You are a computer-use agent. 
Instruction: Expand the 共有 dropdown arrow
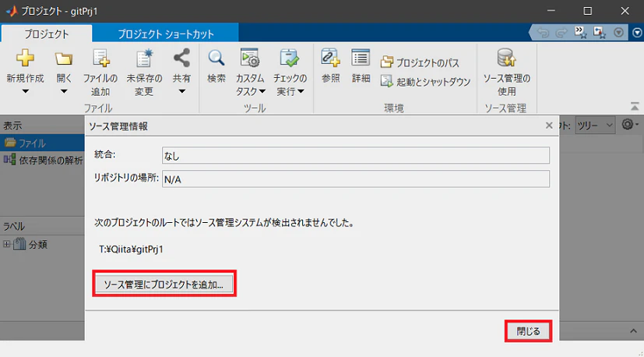tap(181, 91)
